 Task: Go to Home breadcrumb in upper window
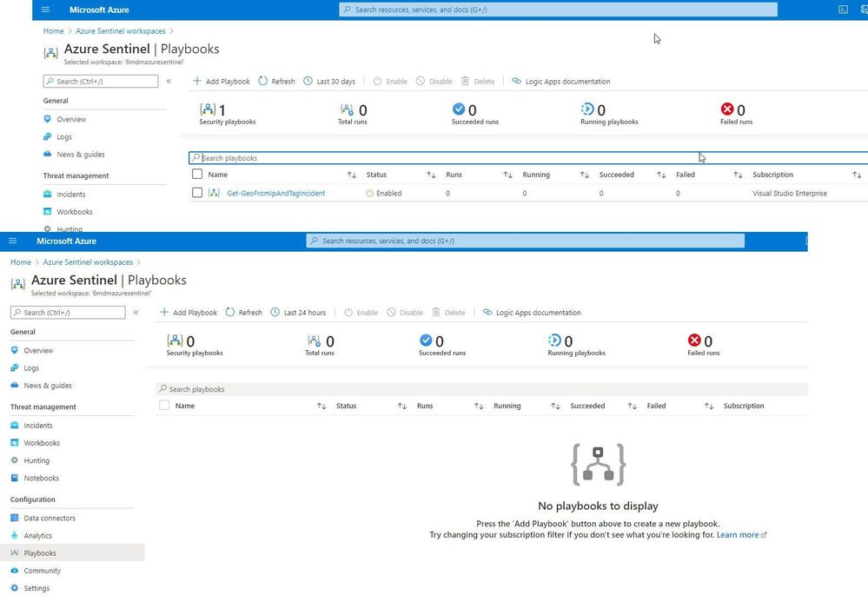[54, 31]
